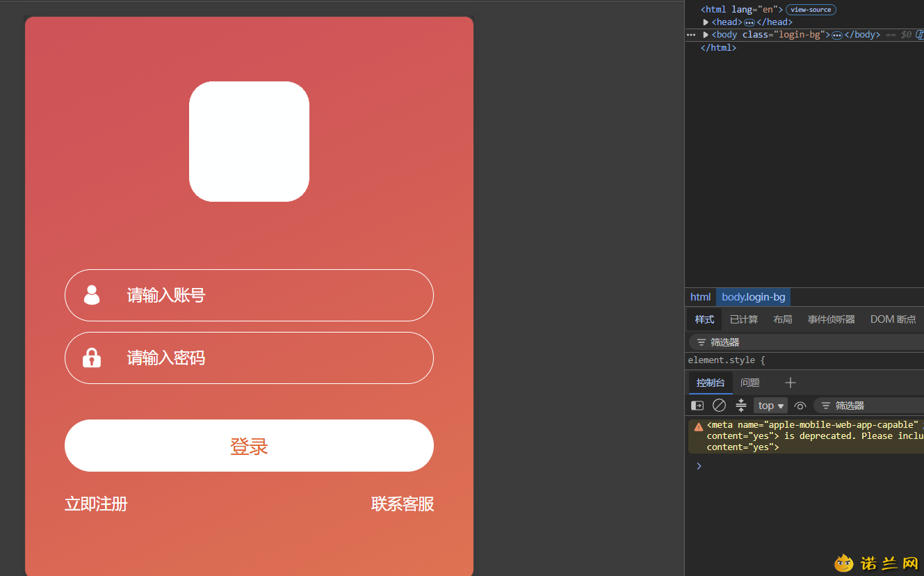Viewport: 924px width, 576px height.
Task: Open the top context dropdown
Action: point(770,406)
